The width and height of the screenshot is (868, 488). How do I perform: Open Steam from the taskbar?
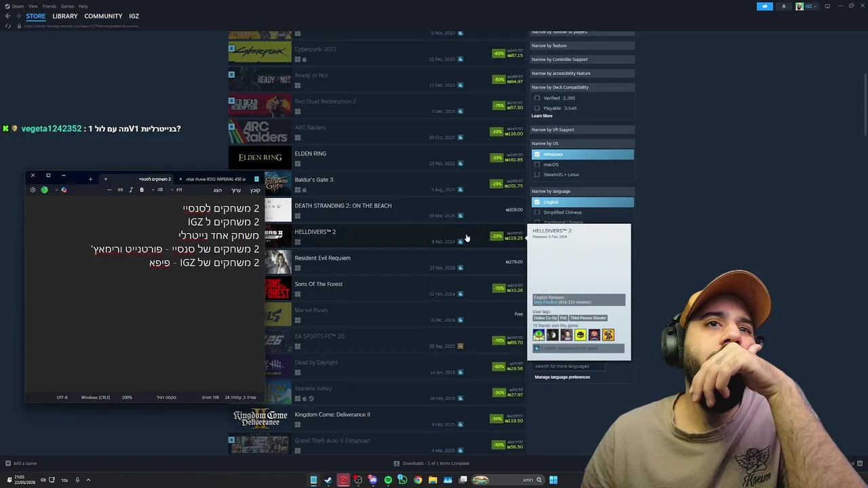click(x=328, y=480)
